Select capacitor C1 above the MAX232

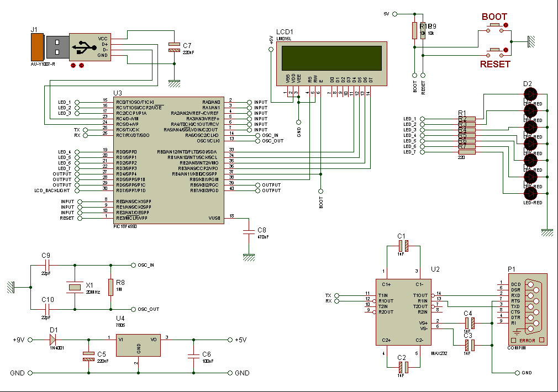[402, 245]
